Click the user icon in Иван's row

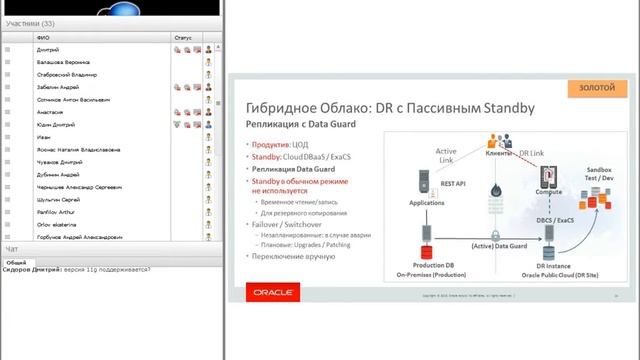coord(209,137)
